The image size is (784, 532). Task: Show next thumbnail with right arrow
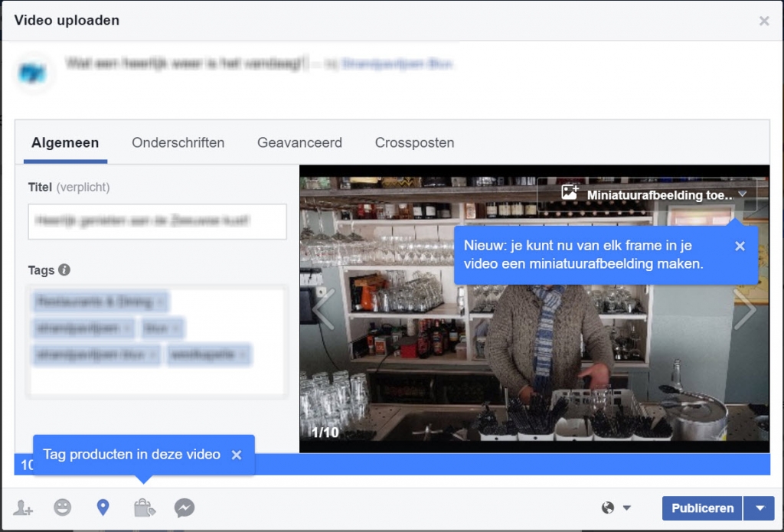744,308
